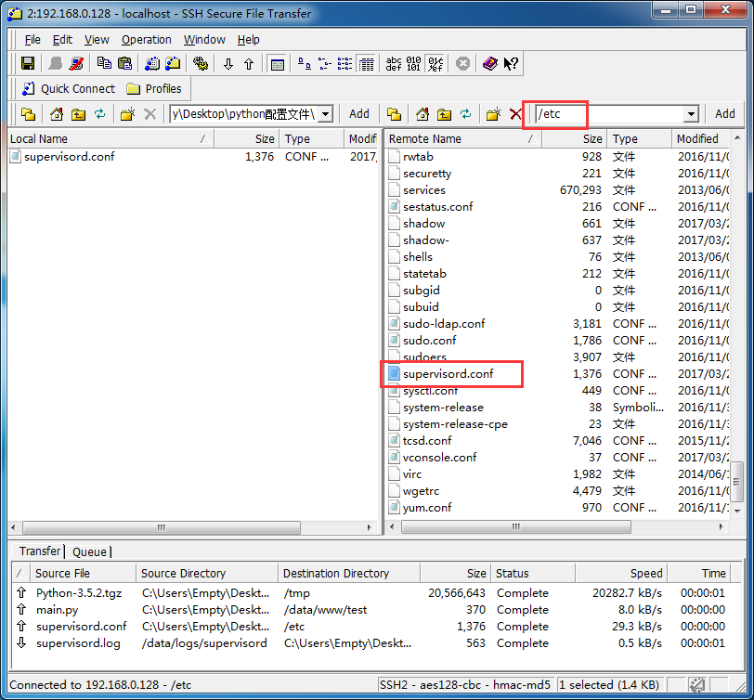Select remote file yum.conf
Viewport: 754px width, 700px height.
pyautogui.click(x=427, y=508)
